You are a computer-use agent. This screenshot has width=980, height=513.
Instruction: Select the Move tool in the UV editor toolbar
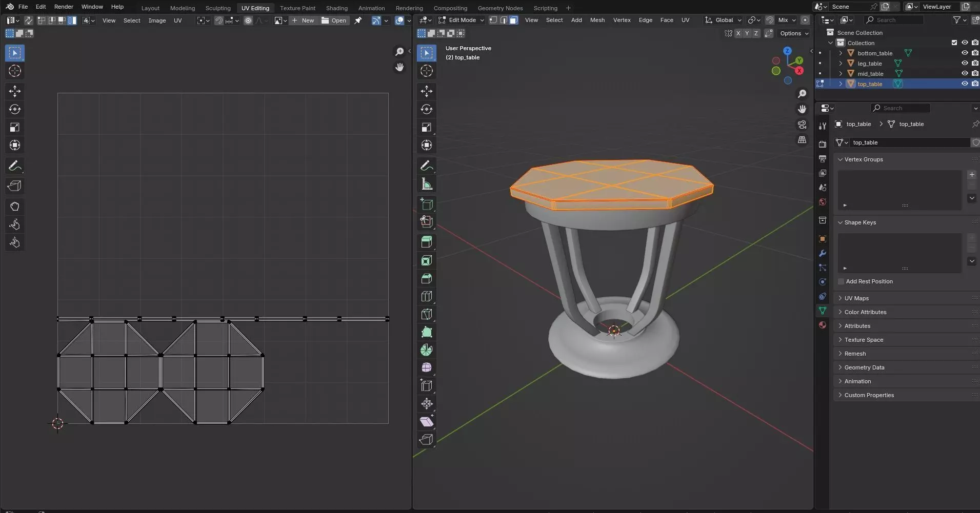click(15, 91)
